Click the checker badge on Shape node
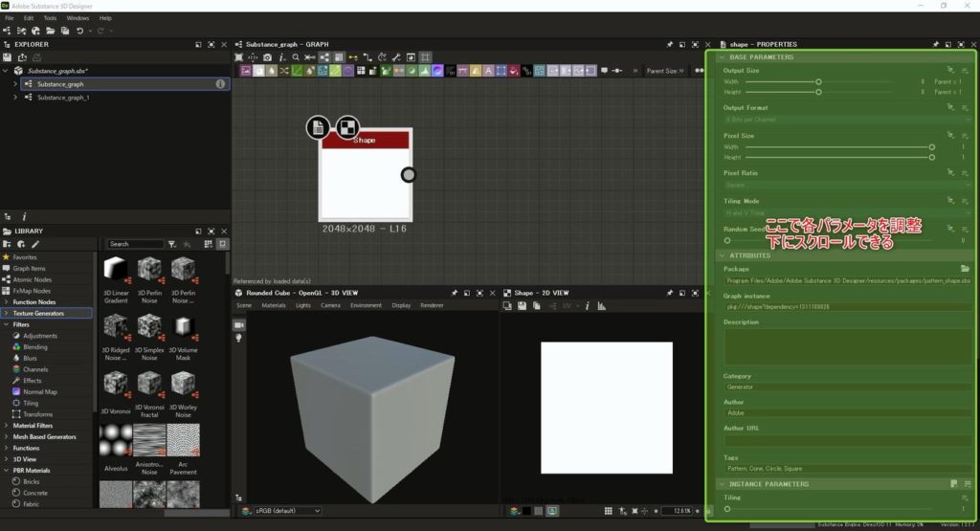980x531 pixels. [347, 127]
